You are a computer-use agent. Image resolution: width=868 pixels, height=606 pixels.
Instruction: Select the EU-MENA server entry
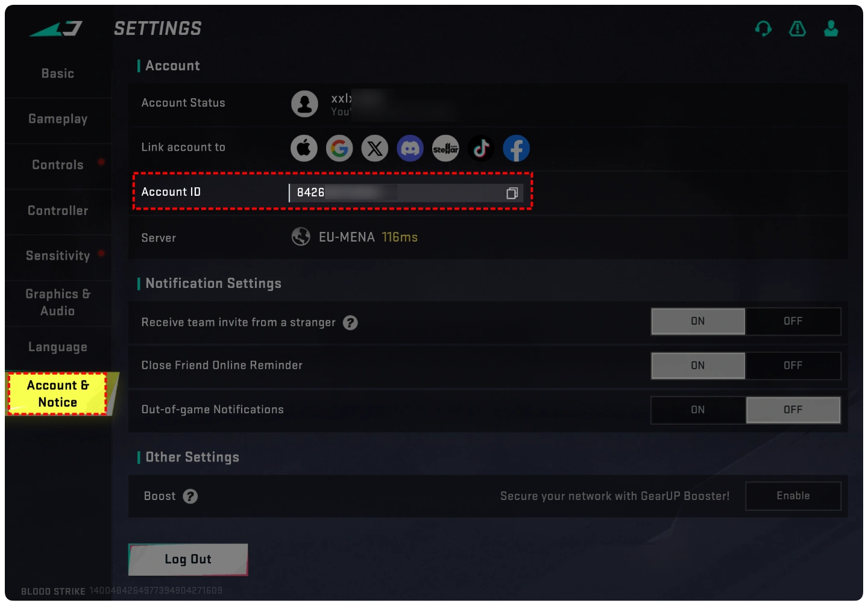click(x=347, y=237)
